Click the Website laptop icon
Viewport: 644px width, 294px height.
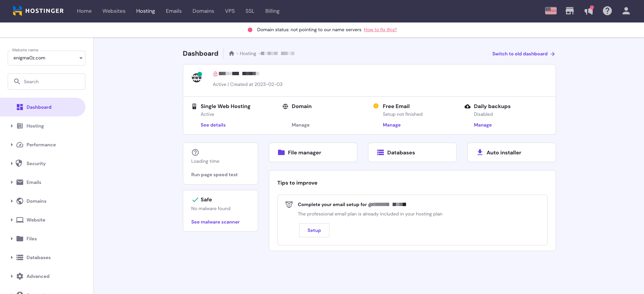click(x=20, y=220)
